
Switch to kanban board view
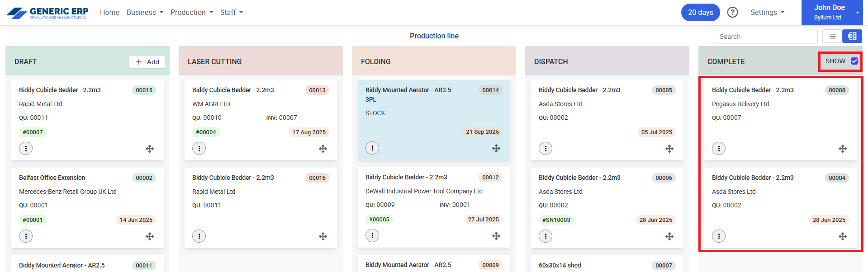click(852, 36)
